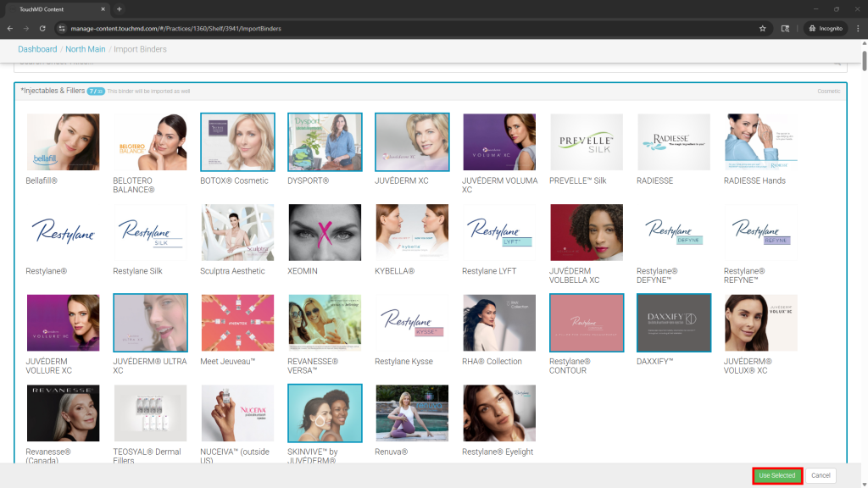Select the Revanesse (Canada) thumbnail
Viewport: 868px width, 488px height.
pos(63,413)
